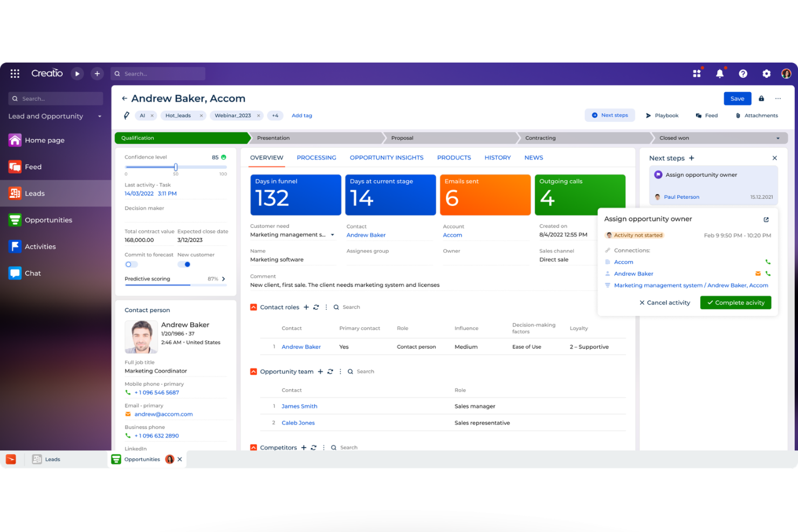Refresh the Opportunity team list
Viewport: 798px width, 532px height.
point(330,371)
